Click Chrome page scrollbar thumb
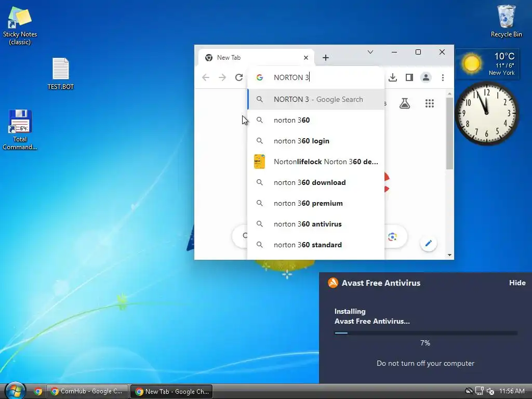 [x=449, y=134]
